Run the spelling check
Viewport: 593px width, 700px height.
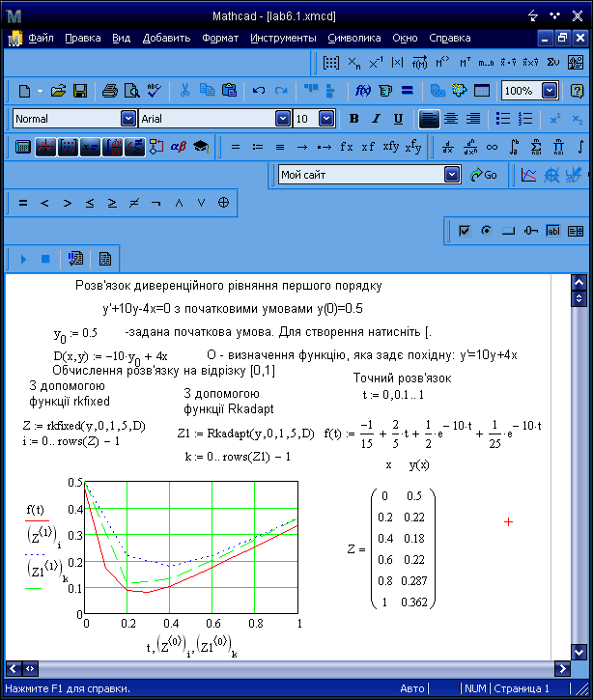coord(154,91)
